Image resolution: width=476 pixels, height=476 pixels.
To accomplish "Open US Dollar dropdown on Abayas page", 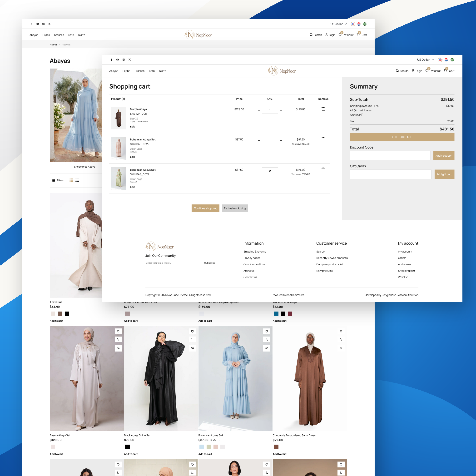I will 338,24.
